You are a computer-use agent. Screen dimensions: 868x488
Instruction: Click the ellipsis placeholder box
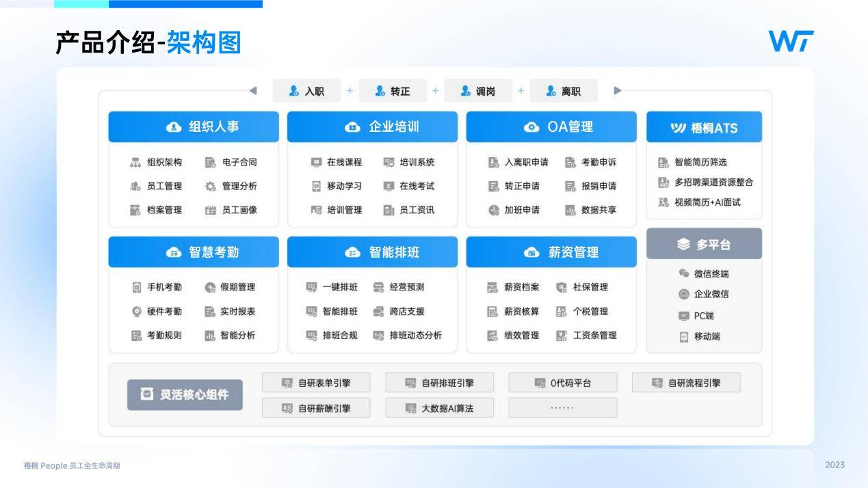click(563, 408)
